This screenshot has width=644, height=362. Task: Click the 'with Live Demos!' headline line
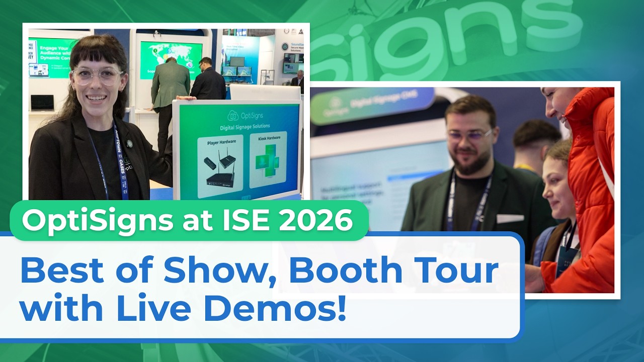[183, 308]
